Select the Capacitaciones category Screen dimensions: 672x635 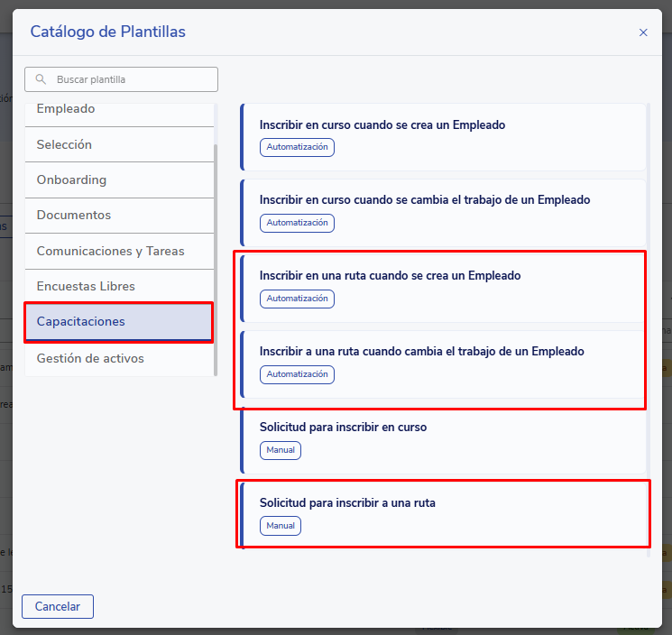119,322
